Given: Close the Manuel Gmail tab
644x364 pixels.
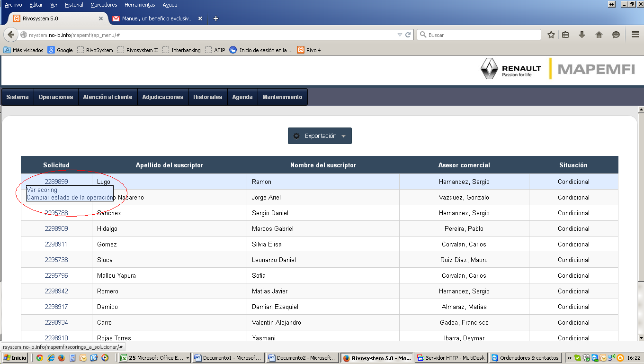Looking at the screenshot, I should coord(200,18).
